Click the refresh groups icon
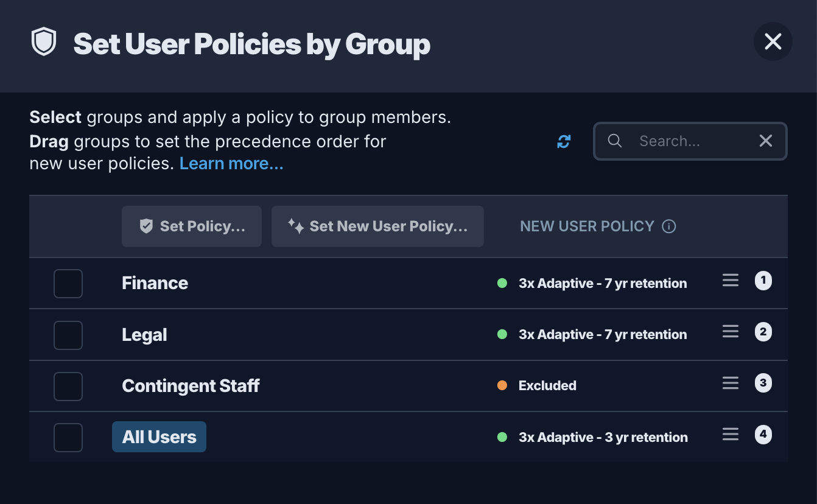The width and height of the screenshot is (817, 504). 564,142
